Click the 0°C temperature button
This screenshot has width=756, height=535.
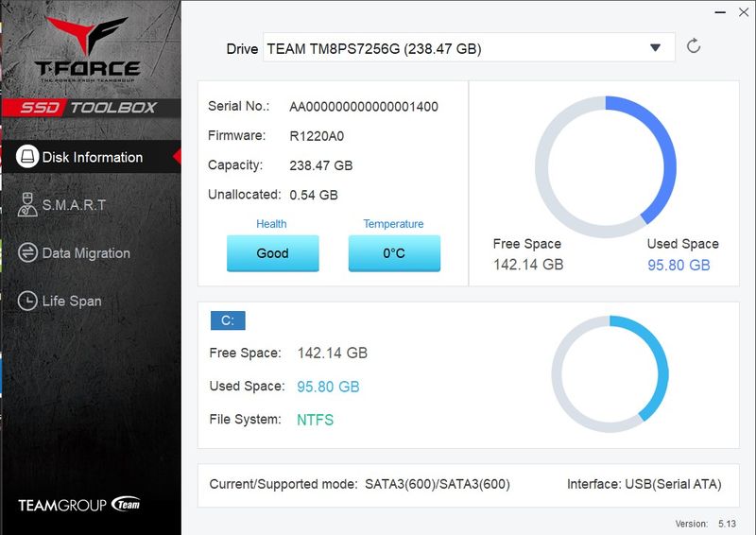[x=394, y=253]
